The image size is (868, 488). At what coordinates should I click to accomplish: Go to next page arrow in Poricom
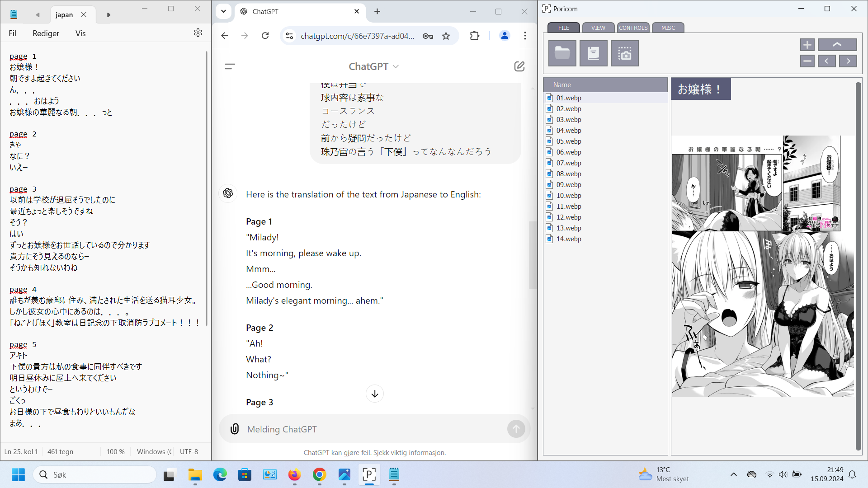[848, 61]
